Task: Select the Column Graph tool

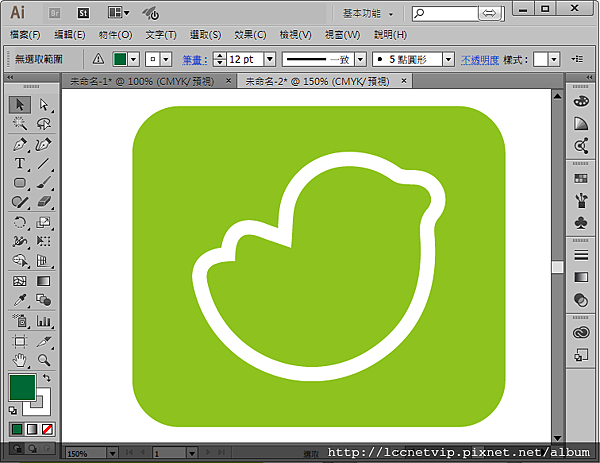Action: [x=44, y=321]
